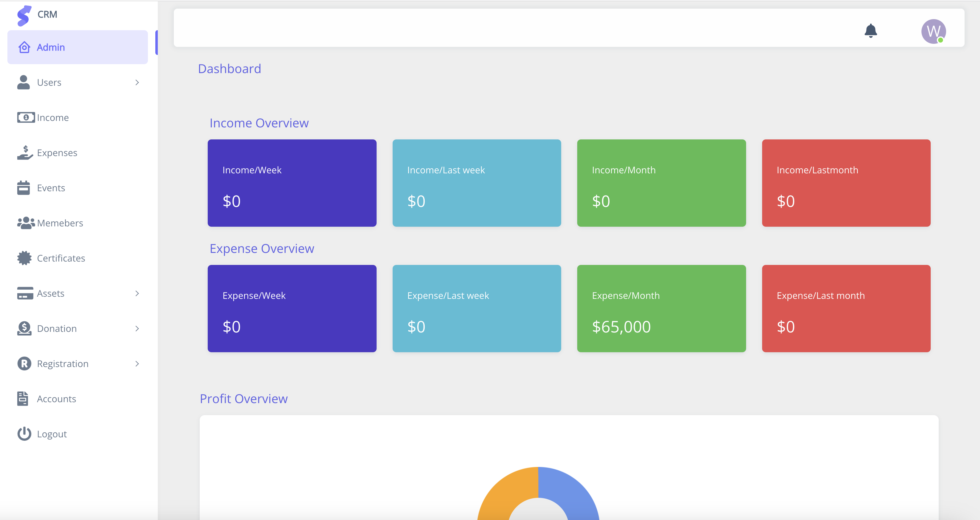This screenshot has width=980, height=520.
Task: Expand the Registration submenu chevron
Action: 137,364
